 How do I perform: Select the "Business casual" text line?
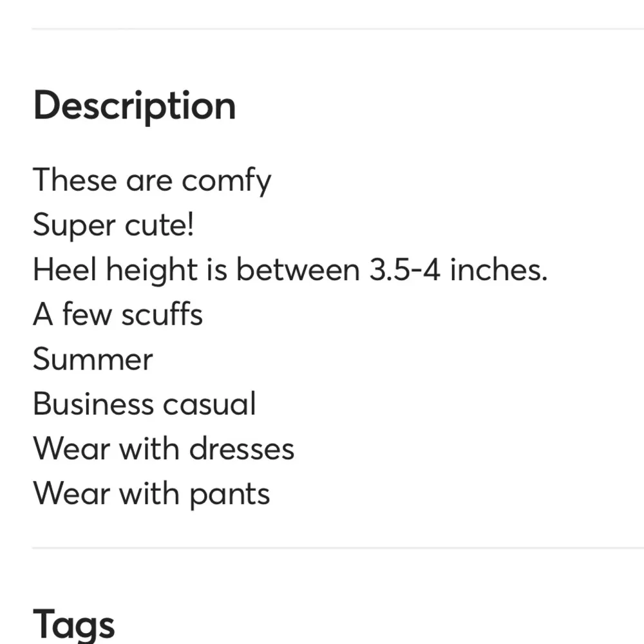click(x=144, y=404)
